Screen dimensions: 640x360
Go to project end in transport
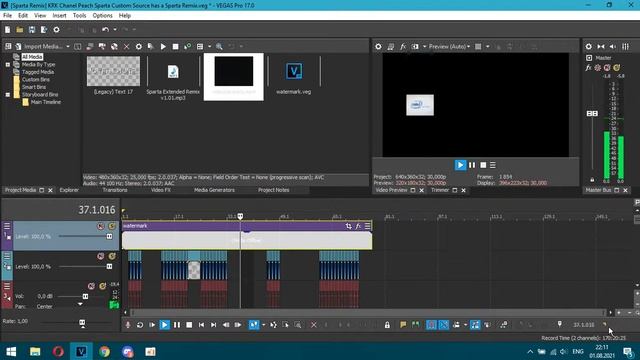213,325
